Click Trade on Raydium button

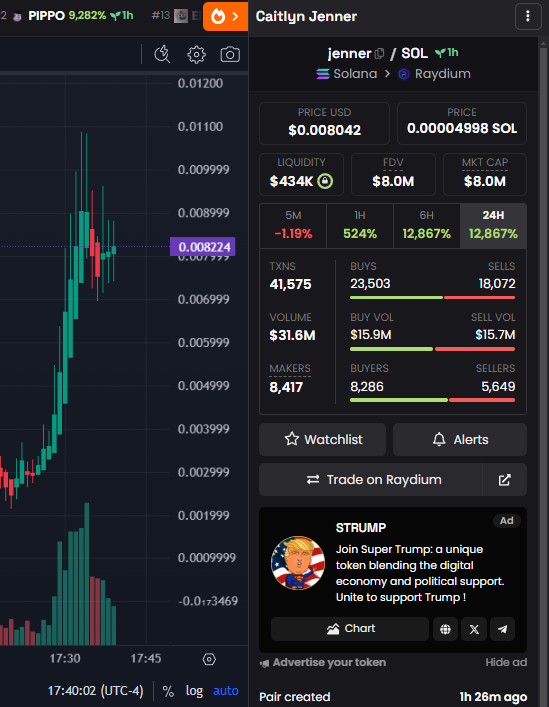[x=371, y=480]
